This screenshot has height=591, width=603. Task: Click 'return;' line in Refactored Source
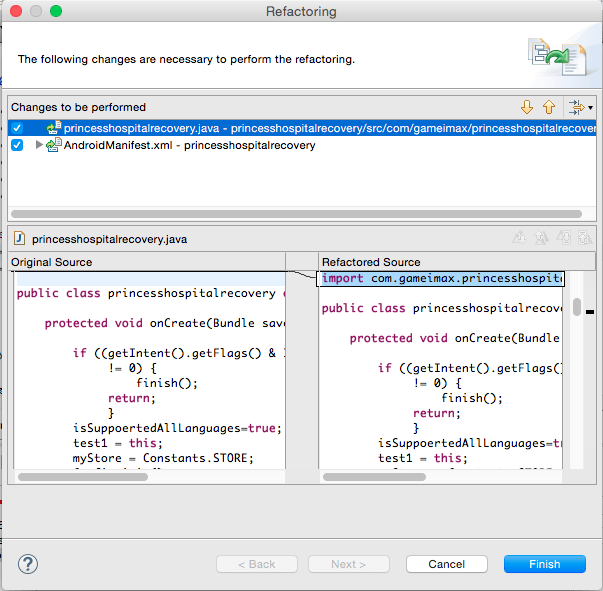click(436, 413)
